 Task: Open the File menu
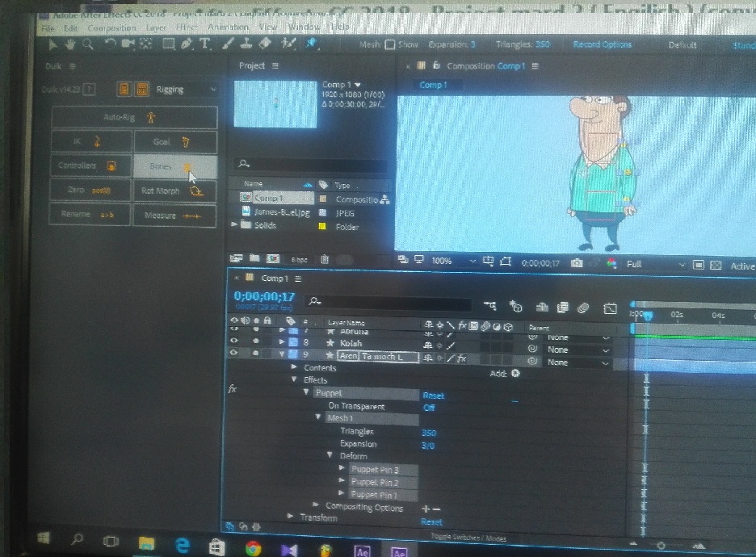(x=48, y=28)
